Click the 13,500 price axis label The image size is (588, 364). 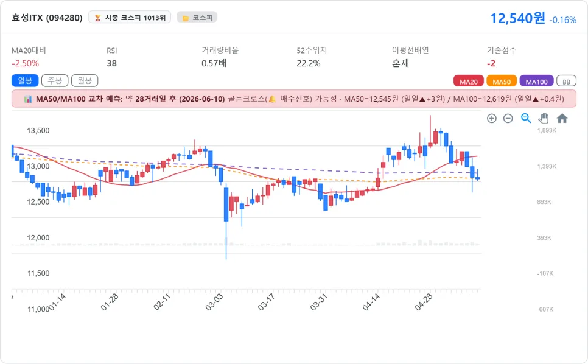(x=38, y=130)
